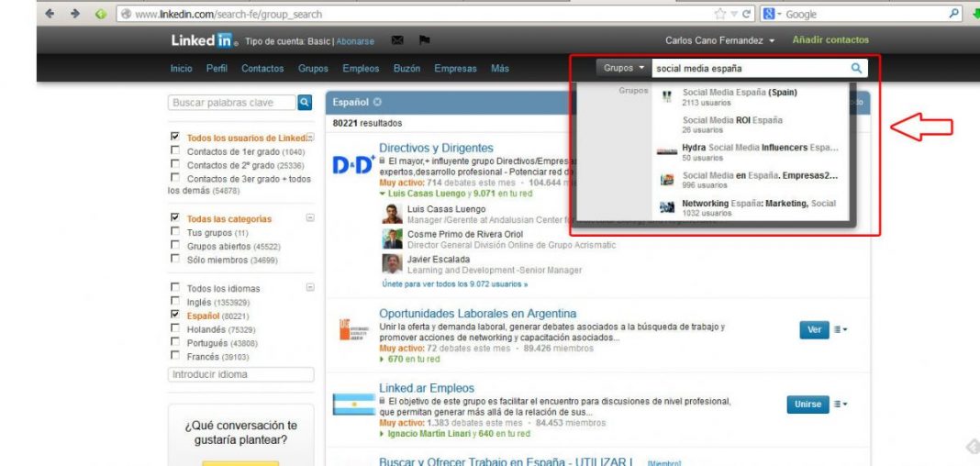Image resolution: width=980 pixels, height=466 pixels.
Task: Enable the Grupos abiertos filter checkbox
Action: pyautogui.click(x=175, y=246)
